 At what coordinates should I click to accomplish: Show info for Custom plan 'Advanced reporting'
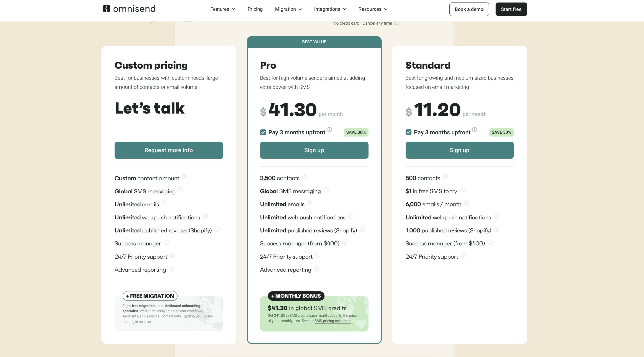point(171,268)
